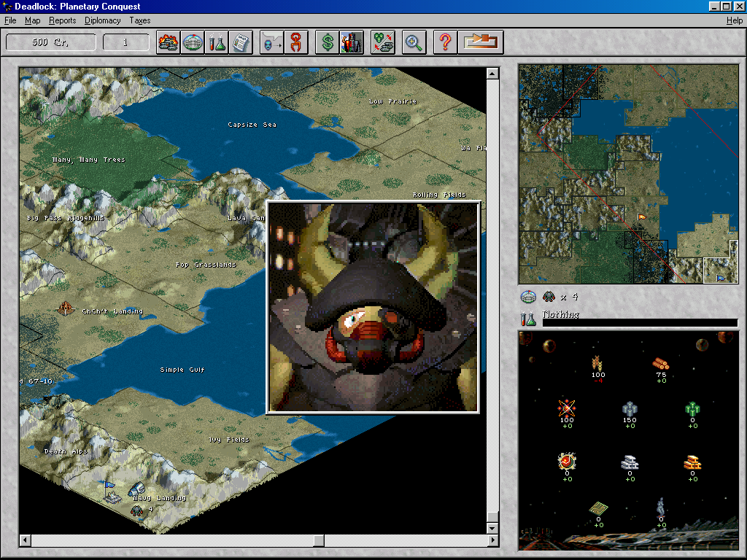The image size is (747, 560).
Task: Click the red robotic claw icon
Action: 296,42
